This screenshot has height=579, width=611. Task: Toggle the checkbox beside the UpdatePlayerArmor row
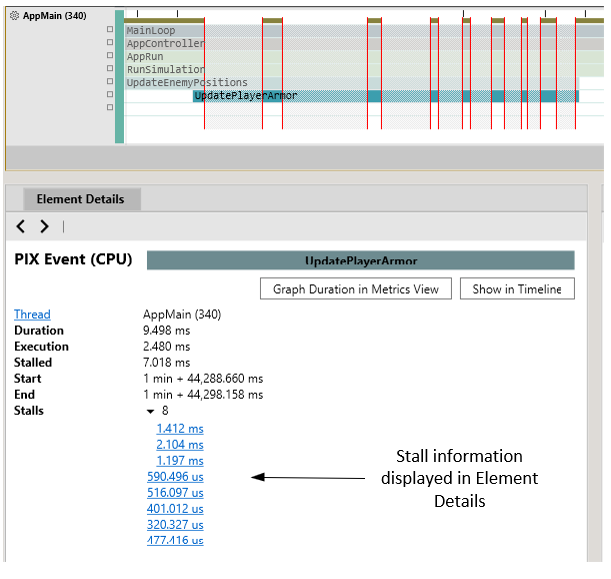click(x=110, y=94)
